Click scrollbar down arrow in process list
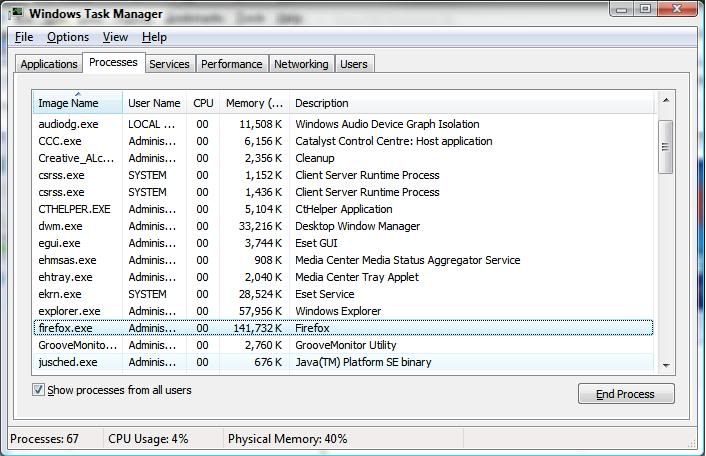Viewport: 706px width, 456px height. click(x=666, y=366)
